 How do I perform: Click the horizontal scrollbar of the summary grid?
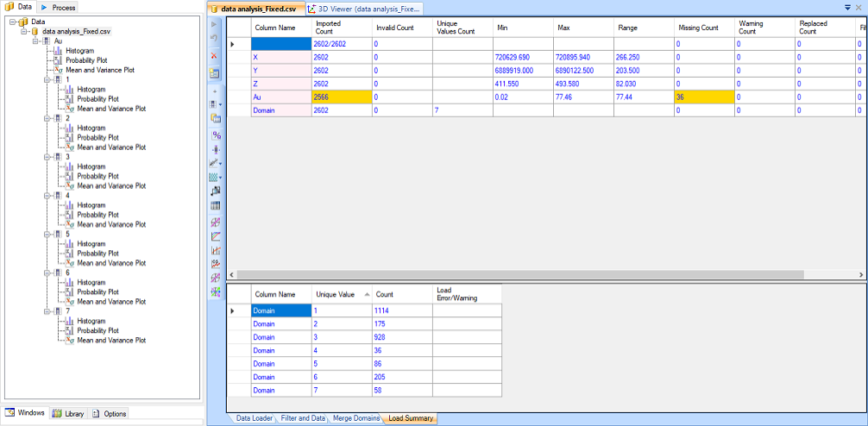518,274
